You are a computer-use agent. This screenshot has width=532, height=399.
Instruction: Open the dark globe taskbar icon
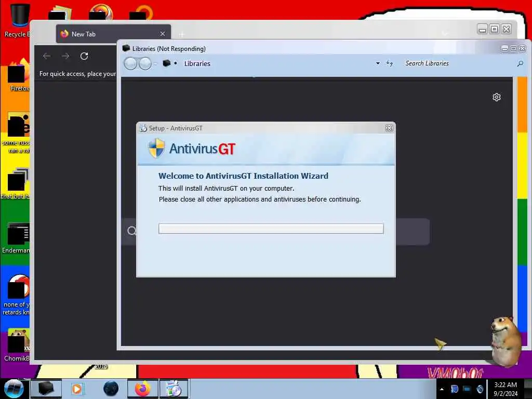pyautogui.click(x=111, y=389)
